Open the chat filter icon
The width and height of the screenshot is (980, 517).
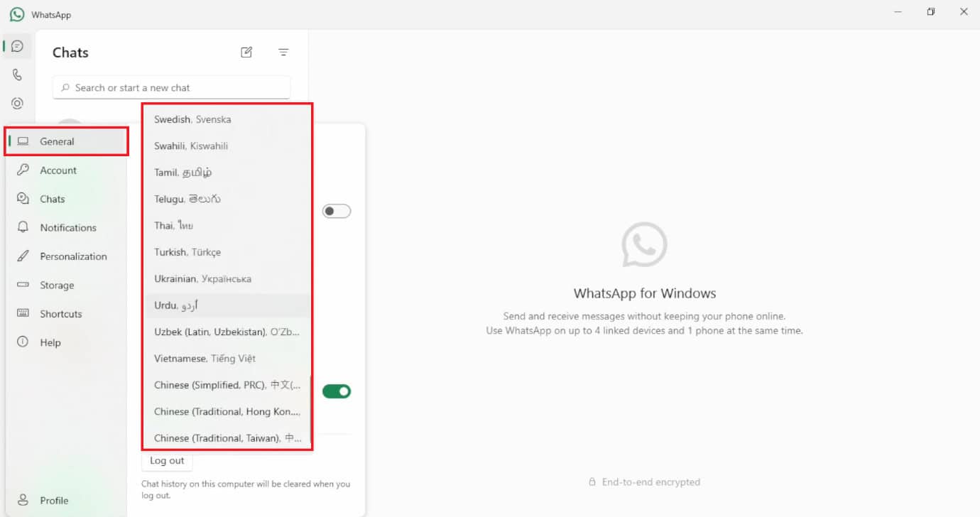tap(283, 52)
